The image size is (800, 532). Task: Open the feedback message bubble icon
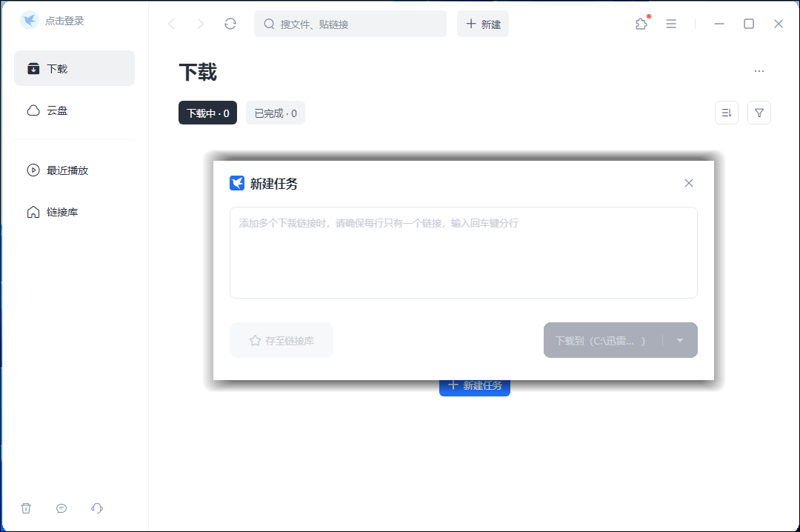(x=61, y=508)
